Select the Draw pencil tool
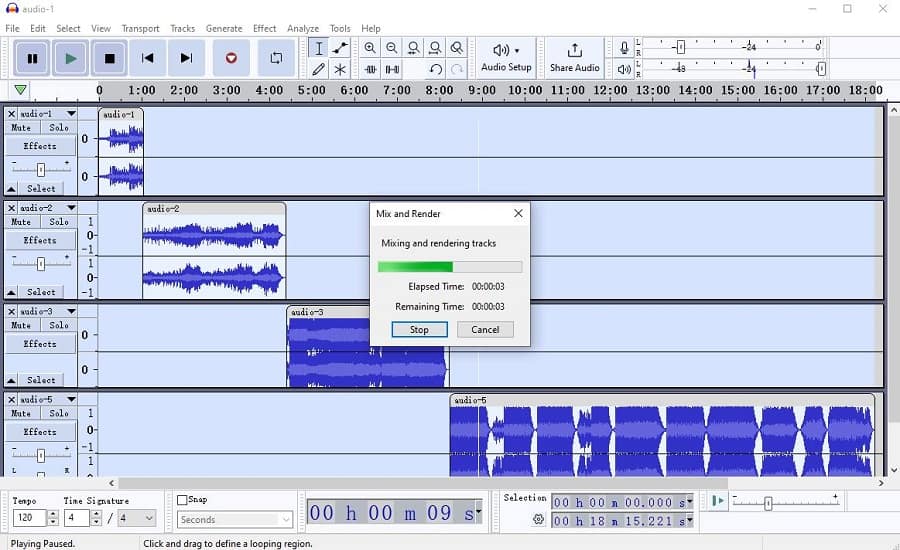The image size is (900, 550). click(x=318, y=69)
